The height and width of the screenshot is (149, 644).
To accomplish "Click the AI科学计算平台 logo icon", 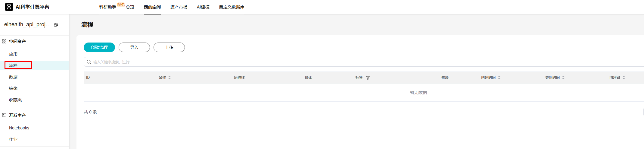I will [x=9, y=7].
